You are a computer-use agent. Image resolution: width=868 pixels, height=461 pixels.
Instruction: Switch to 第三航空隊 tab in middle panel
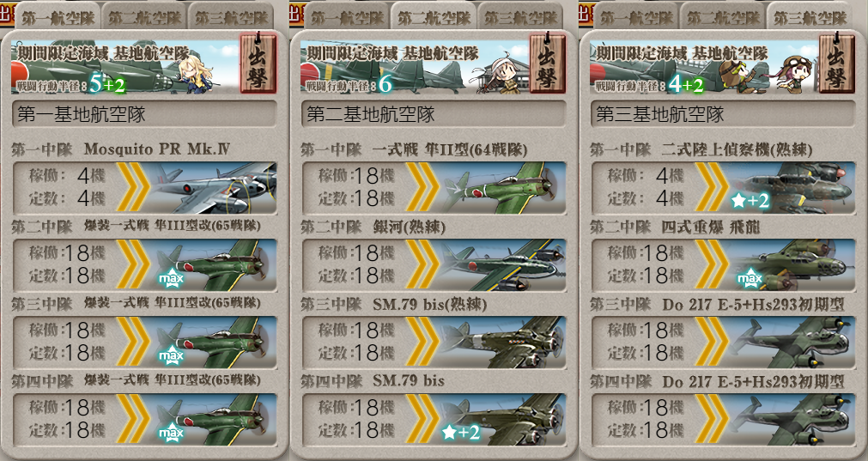pyautogui.click(x=521, y=16)
